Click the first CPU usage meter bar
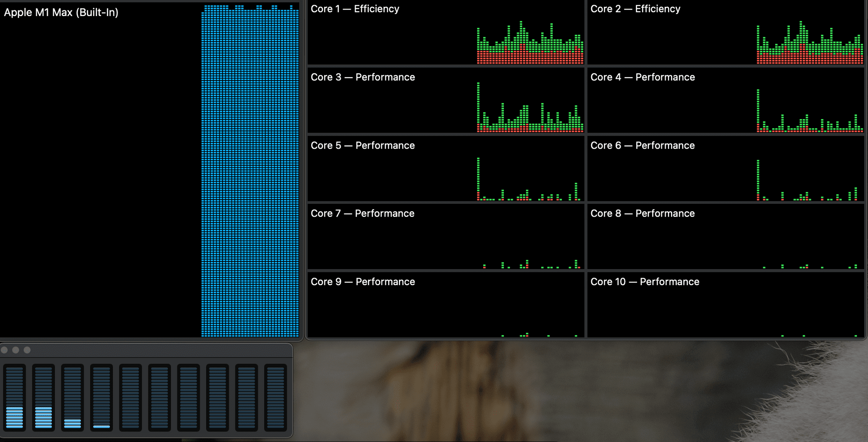 point(14,398)
